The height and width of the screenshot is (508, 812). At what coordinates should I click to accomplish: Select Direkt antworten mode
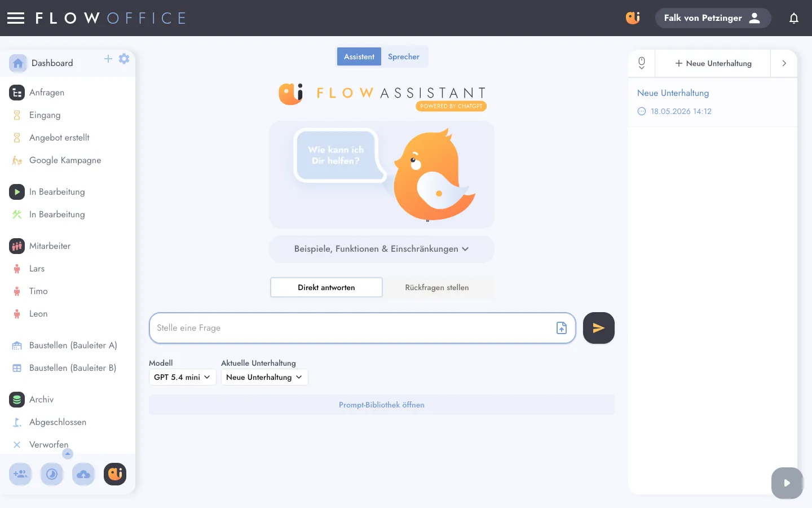(326, 287)
